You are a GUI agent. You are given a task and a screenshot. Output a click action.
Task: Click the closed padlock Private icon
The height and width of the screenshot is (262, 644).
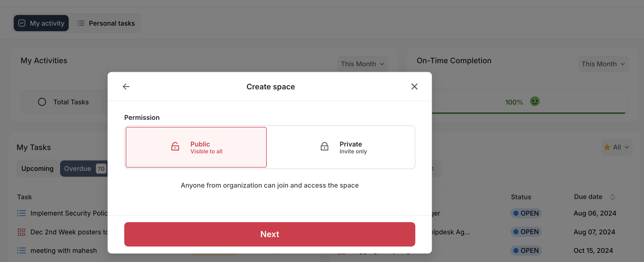pyautogui.click(x=324, y=146)
